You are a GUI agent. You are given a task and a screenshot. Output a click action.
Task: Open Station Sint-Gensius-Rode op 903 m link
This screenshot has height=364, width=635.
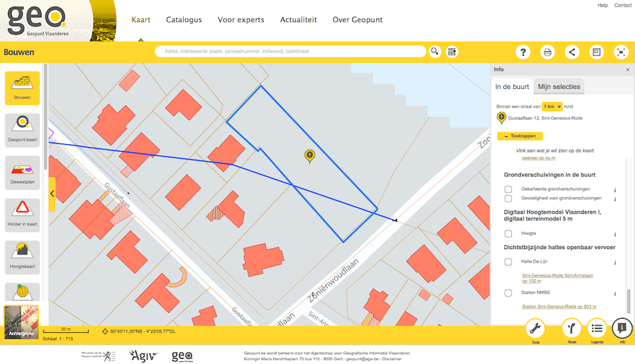pyautogui.click(x=559, y=307)
